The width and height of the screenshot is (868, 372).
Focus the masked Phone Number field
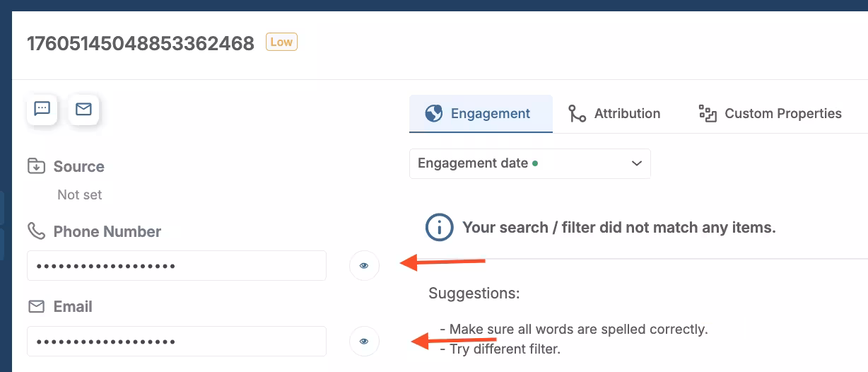coord(177,266)
